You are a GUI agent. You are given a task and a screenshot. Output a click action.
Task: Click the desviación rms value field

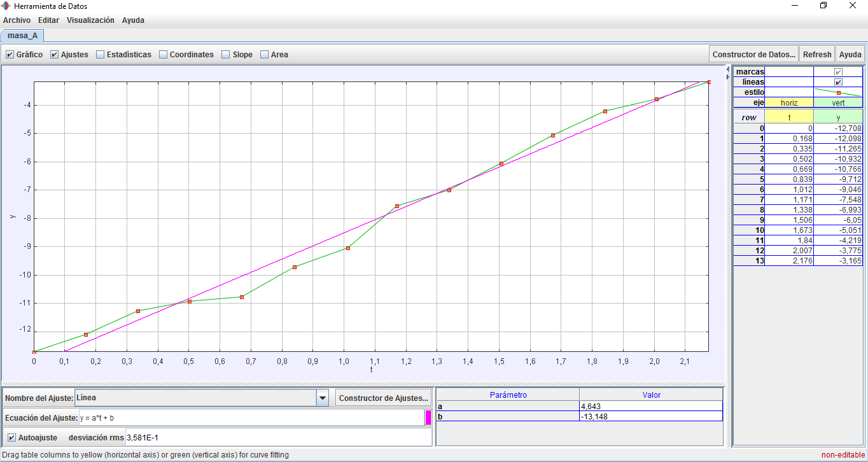[x=279, y=438]
